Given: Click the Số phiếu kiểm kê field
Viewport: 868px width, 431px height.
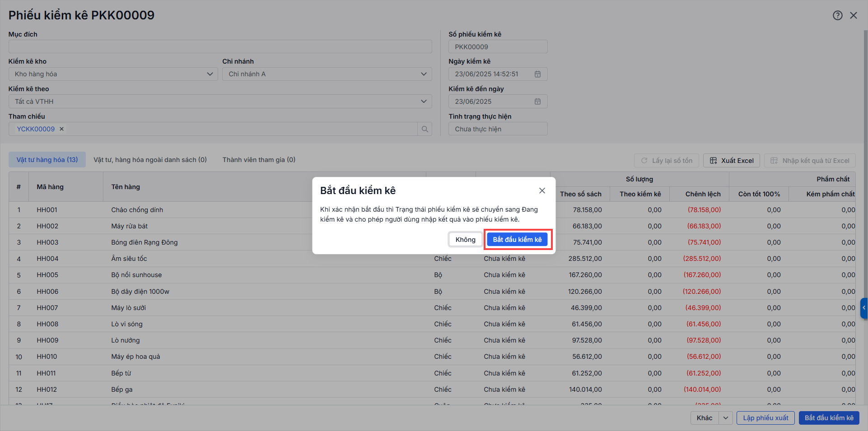Looking at the screenshot, I should (498, 46).
